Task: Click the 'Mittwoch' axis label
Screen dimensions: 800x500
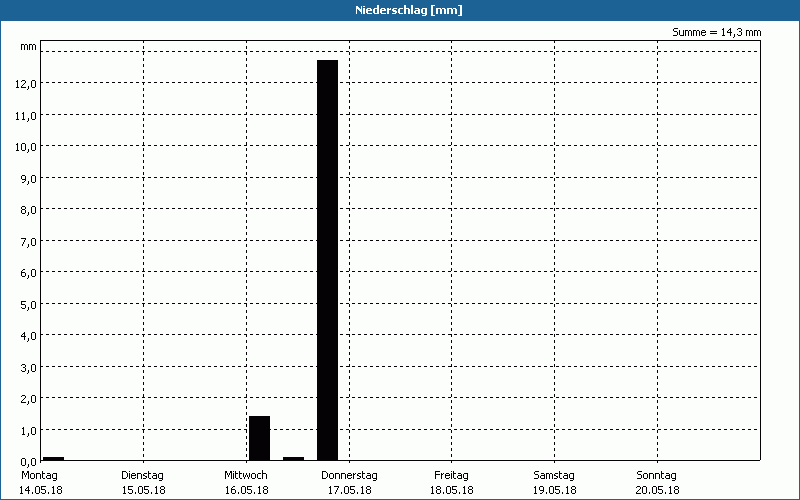Action: point(246,475)
